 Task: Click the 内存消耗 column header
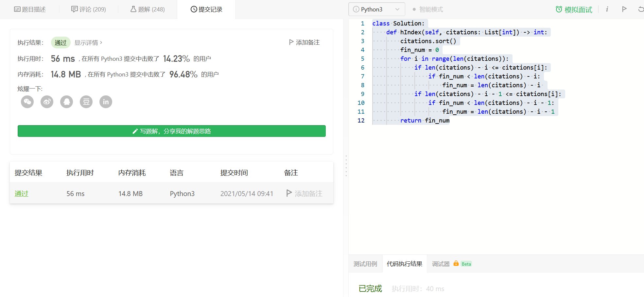132,173
